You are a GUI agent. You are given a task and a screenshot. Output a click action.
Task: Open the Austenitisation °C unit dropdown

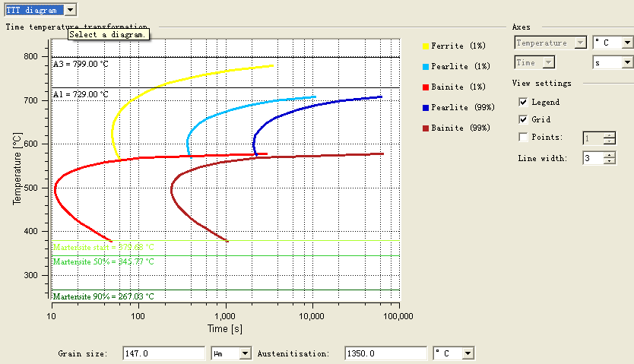click(x=468, y=353)
